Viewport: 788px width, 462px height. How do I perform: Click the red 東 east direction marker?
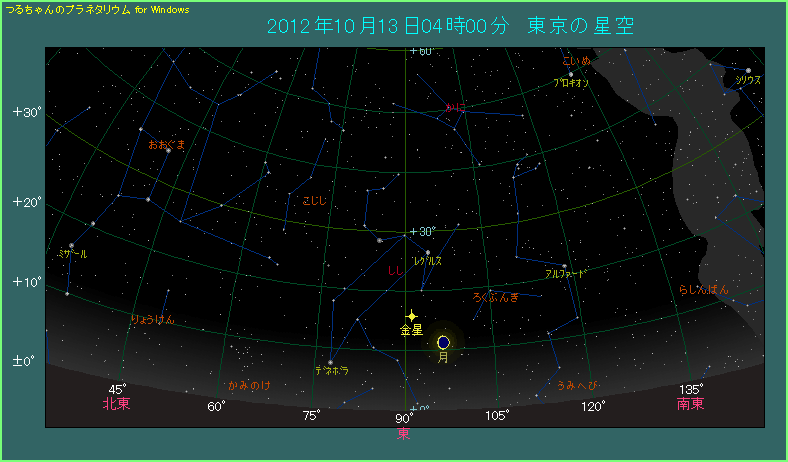point(403,433)
